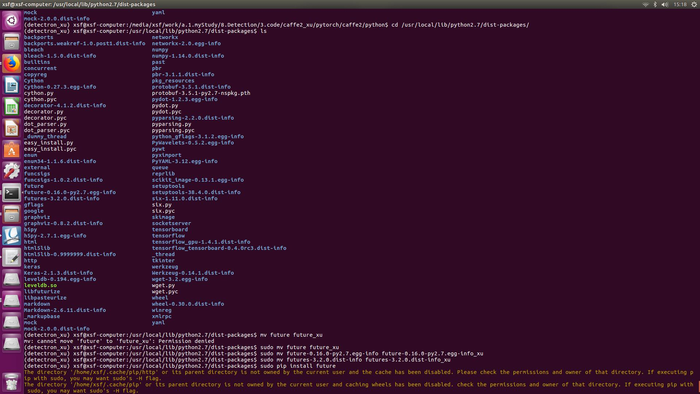Open LibreOffice Calc from the dock
Viewport: 700px width, 394px height.
(11, 107)
